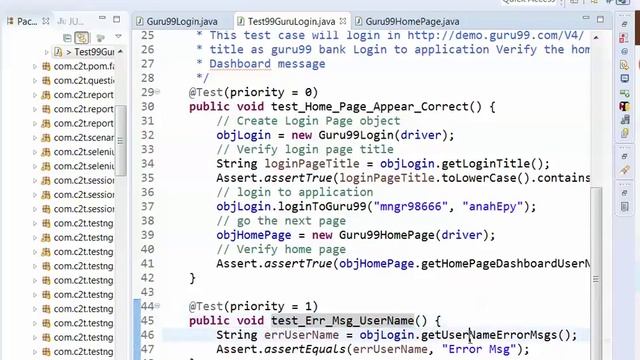
Task: Open the Package Explorer view menu arrow
Action: pos(118,37)
